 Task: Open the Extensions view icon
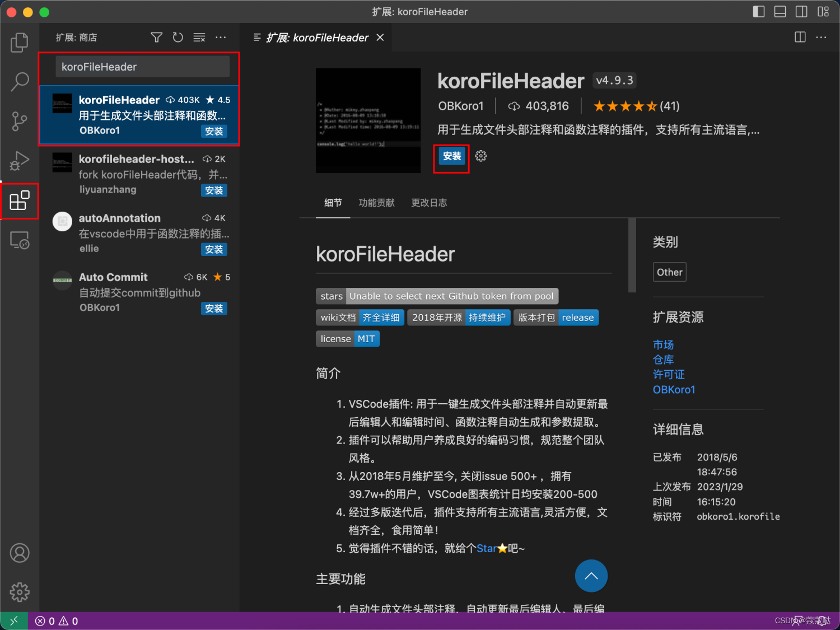[20, 200]
